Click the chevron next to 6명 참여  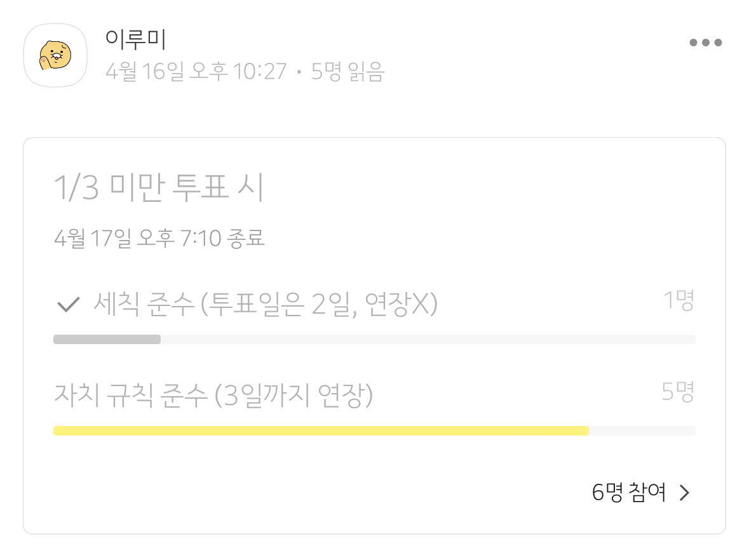(684, 492)
